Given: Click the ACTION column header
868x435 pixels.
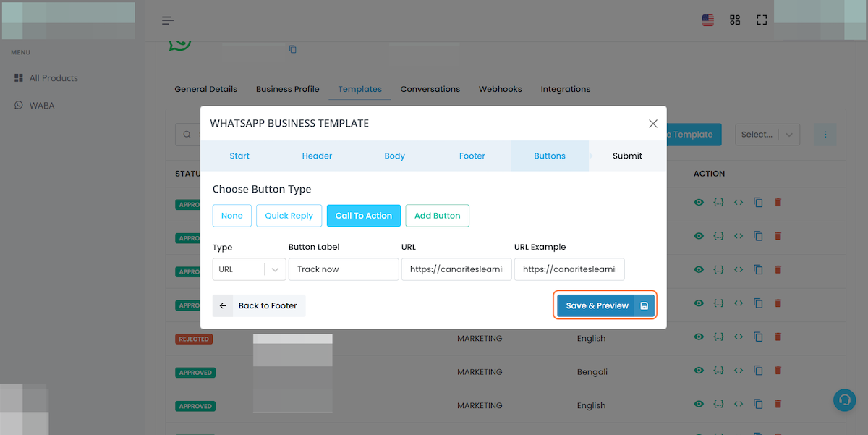Looking at the screenshot, I should click(x=709, y=174).
